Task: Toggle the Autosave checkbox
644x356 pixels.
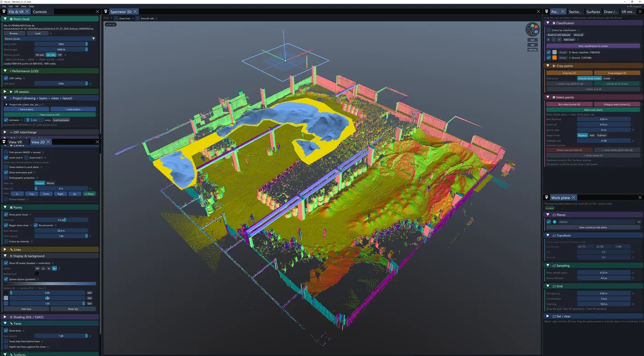Action: [x=6, y=120]
